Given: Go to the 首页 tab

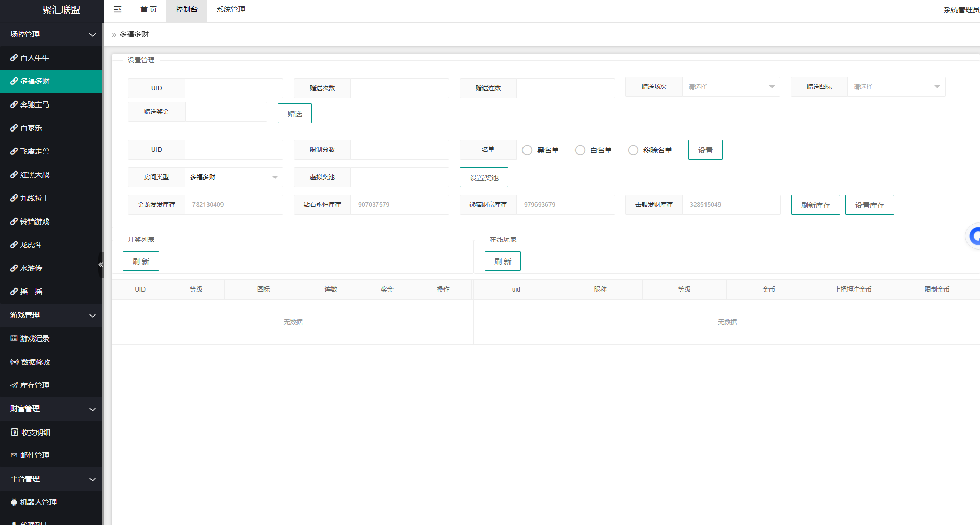Looking at the screenshot, I should tap(149, 9).
